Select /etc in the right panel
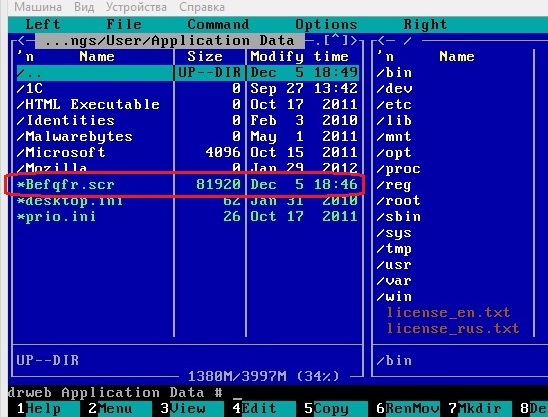This screenshot has height=417, width=548. (394, 105)
